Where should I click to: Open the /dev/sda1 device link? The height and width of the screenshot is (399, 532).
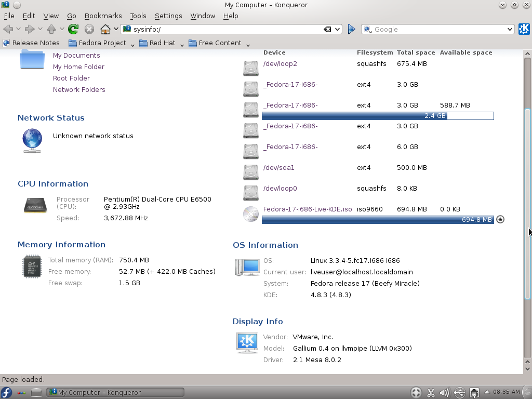click(279, 168)
